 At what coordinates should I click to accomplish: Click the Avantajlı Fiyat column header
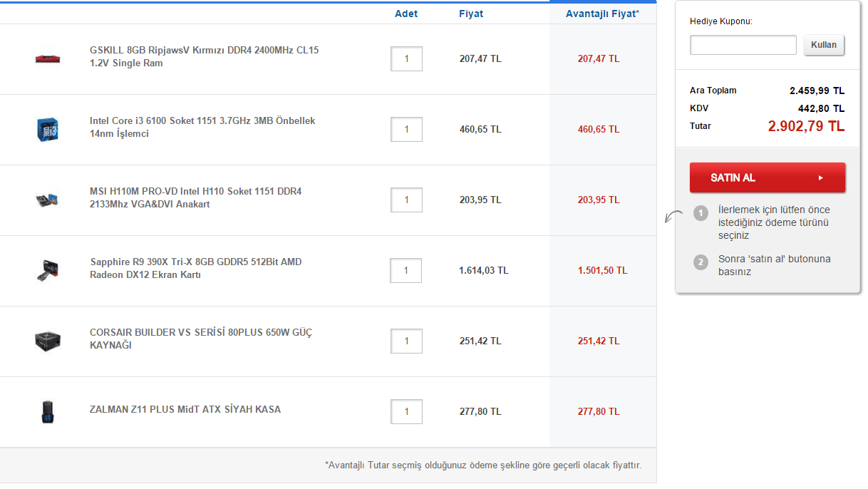[602, 14]
